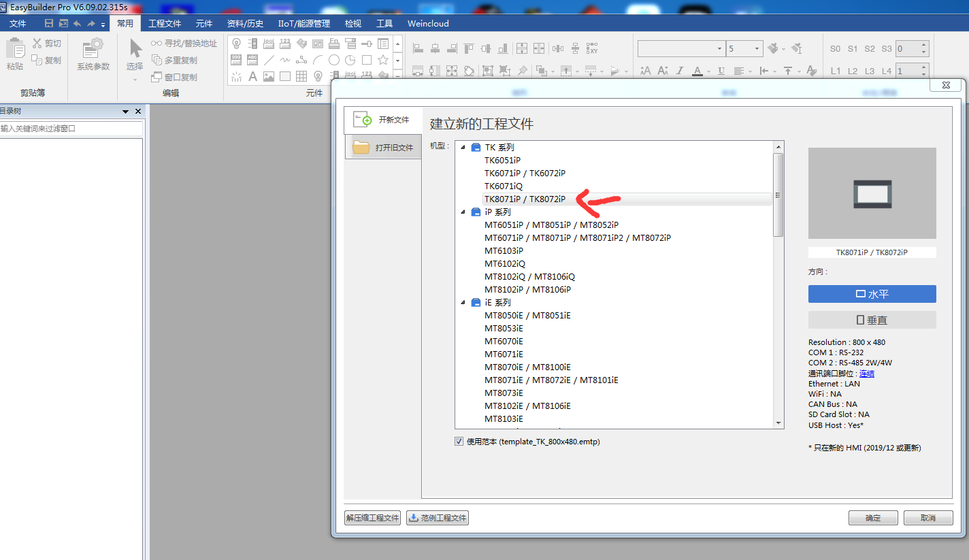The height and width of the screenshot is (560, 969).
Task: Switch to 打开旧文件 tab in dialog
Action: (x=383, y=147)
